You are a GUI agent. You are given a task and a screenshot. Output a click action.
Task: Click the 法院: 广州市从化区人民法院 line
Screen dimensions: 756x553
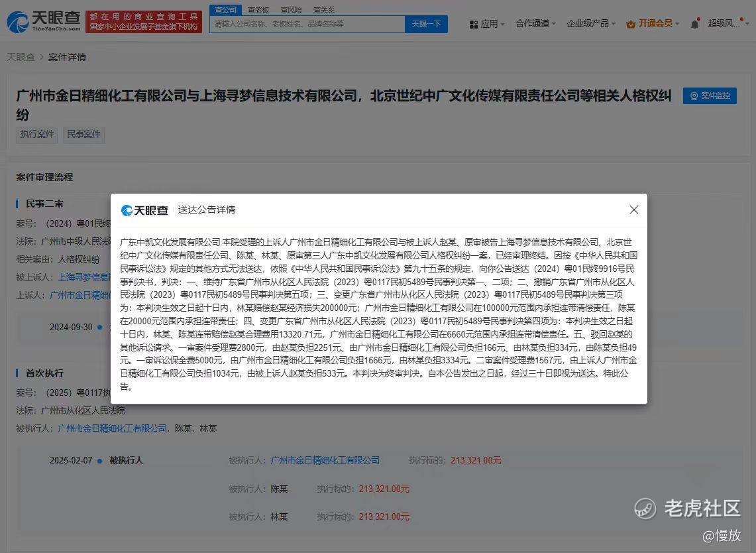click(x=70, y=410)
